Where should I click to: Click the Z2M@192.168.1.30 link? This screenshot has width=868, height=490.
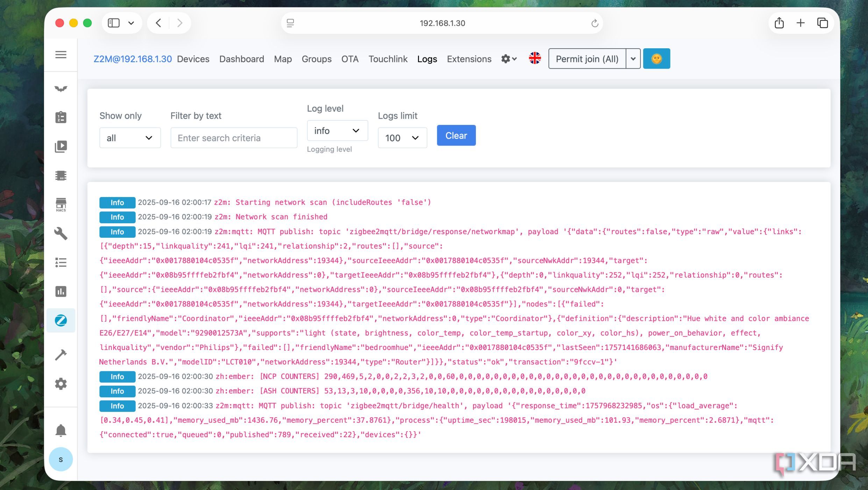[x=133, y=59]
